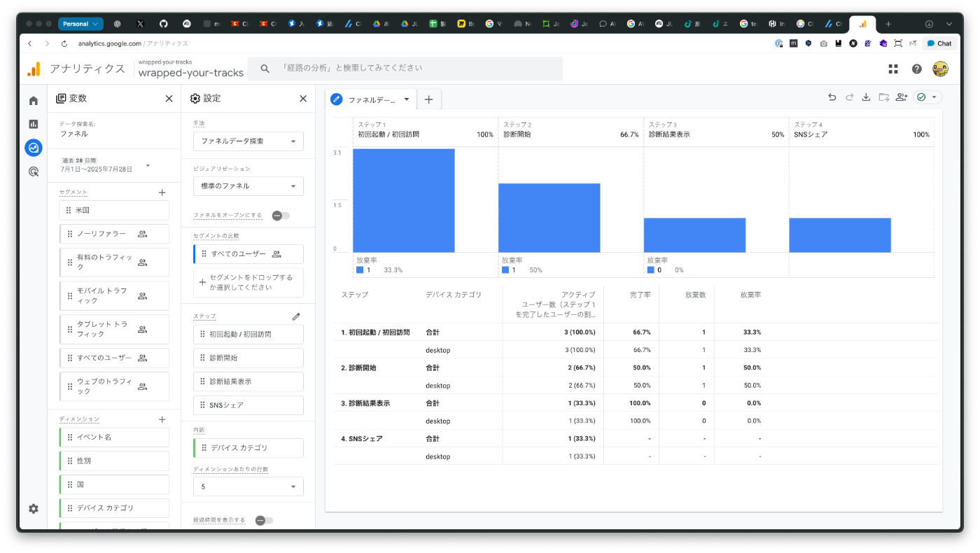
Task: Click the デバイス カテゴリ breakdown chip in settings
Action: pos(248,448)
